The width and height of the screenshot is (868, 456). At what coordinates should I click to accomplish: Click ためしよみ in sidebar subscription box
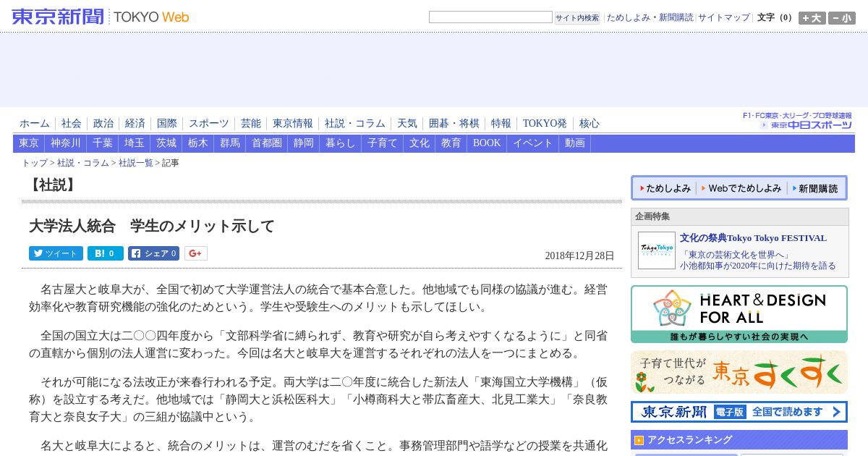click(665, 188)
